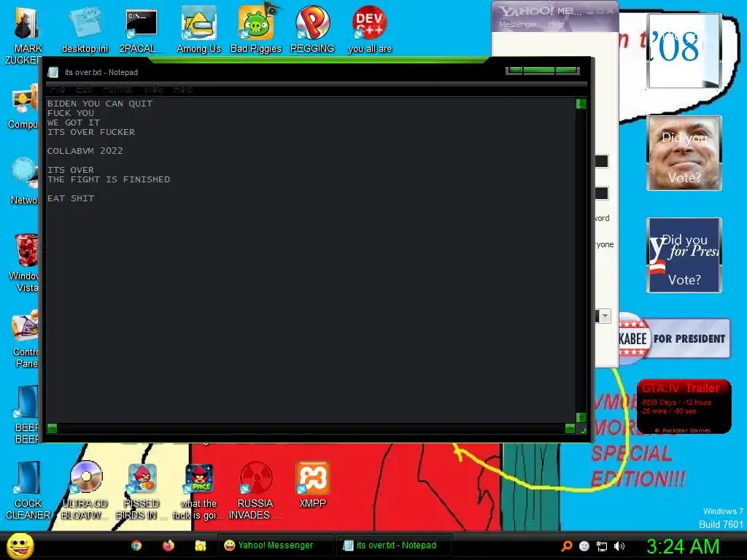This screenshot has height=560, width=747.
Task: Open the Help menu in Yahoo Messenger
Action: (555, 24)
